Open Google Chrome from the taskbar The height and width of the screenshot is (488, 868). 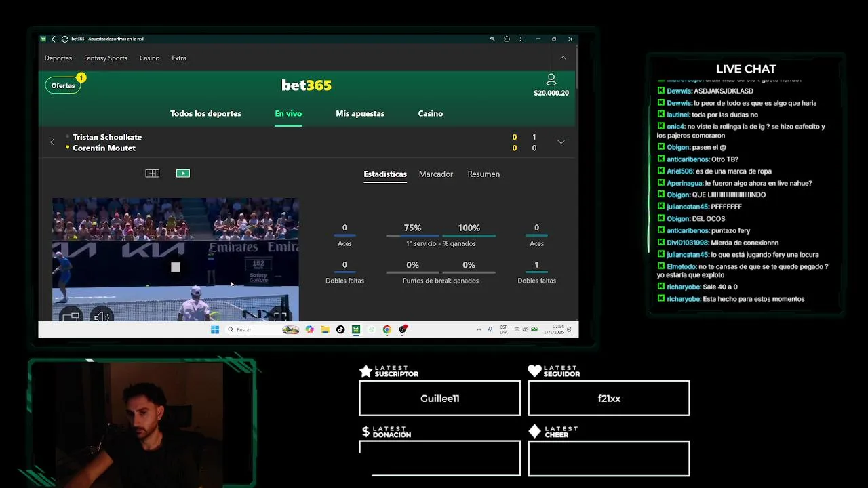pyautogui.click(x=387, y=329)
